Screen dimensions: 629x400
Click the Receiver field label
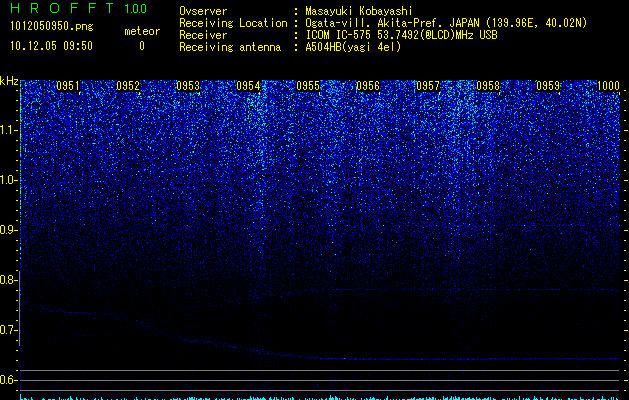[203, 35]
